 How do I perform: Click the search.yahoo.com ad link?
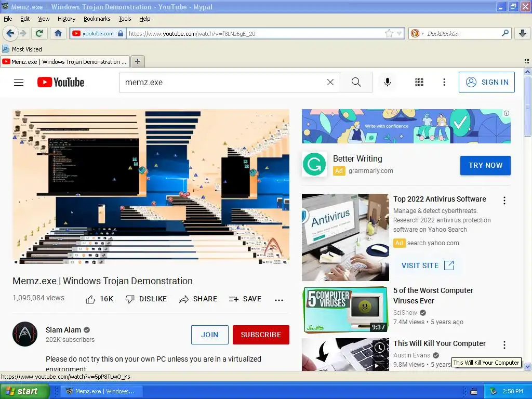(x=433, y=243)
